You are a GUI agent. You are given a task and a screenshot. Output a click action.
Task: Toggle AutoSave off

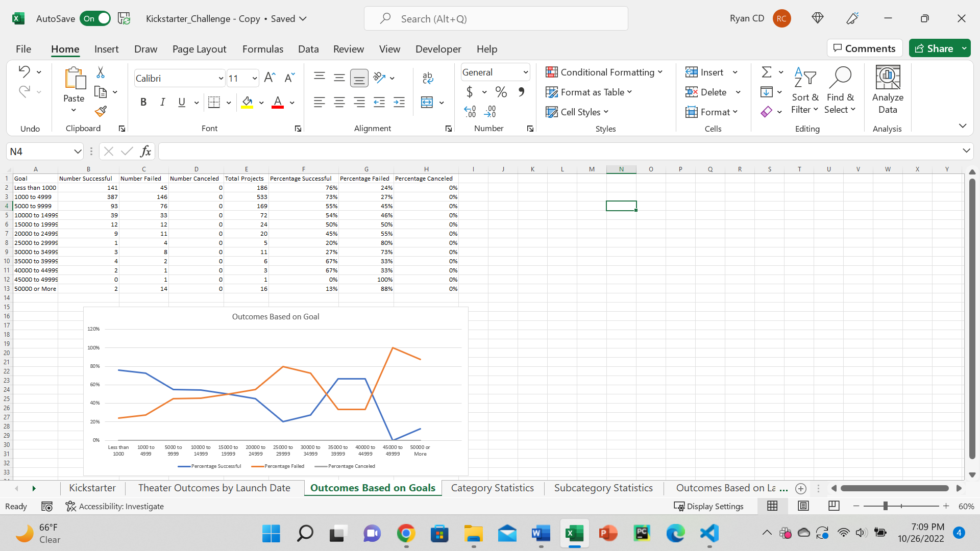click(x=95, y=18)
